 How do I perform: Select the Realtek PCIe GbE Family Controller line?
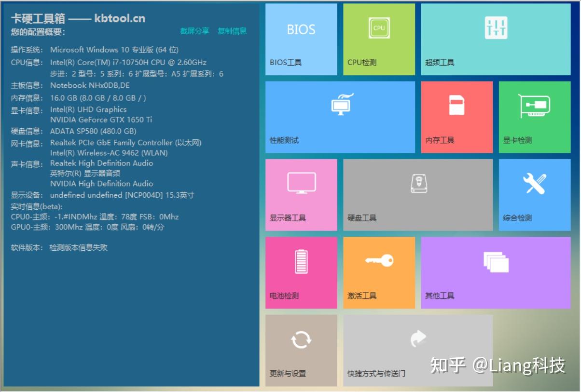coord(126,143)
